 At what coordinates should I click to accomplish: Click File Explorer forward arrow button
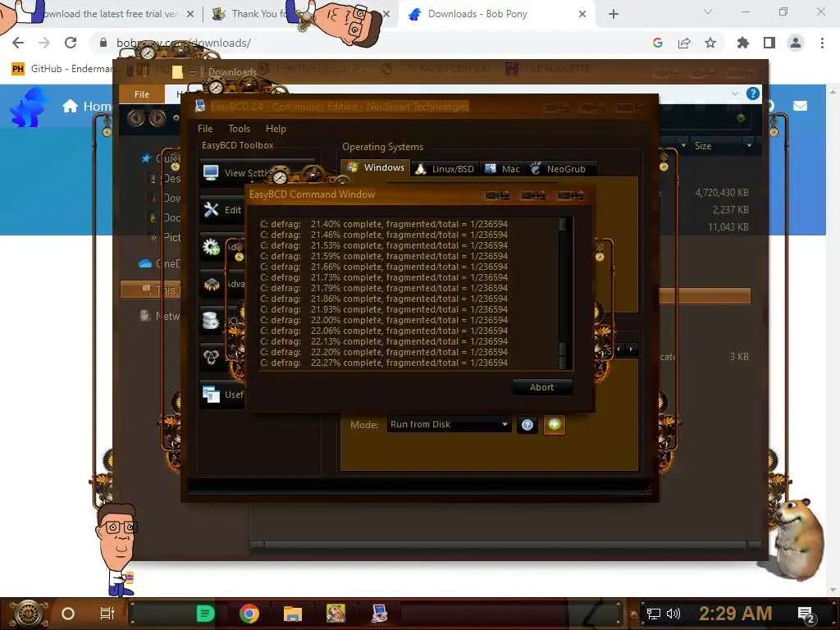157,117
